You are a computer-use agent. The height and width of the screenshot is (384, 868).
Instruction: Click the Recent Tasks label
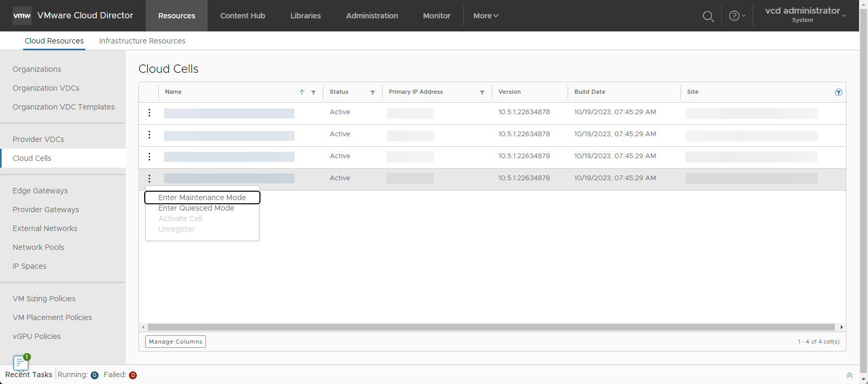(x=29, y=375)
